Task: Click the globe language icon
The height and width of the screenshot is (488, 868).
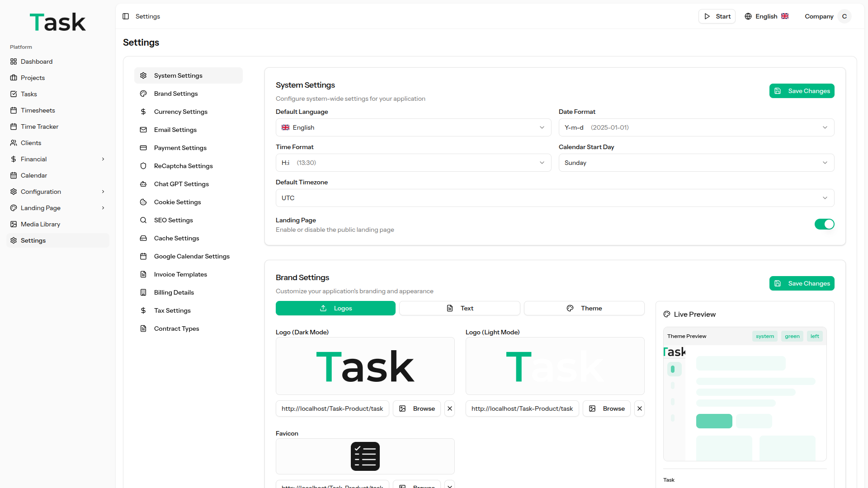Action: [x=748, y=16]
